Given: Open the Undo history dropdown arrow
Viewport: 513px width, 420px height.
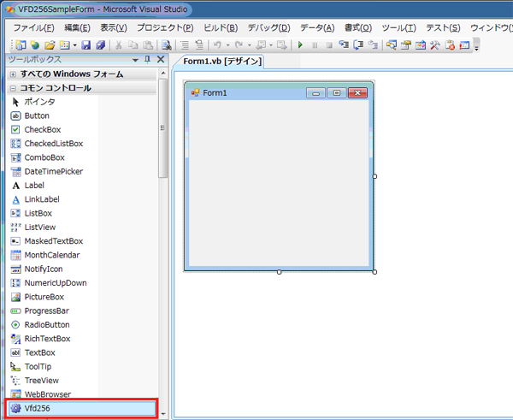Looking at the screenshot, I should tap(227, 45).
